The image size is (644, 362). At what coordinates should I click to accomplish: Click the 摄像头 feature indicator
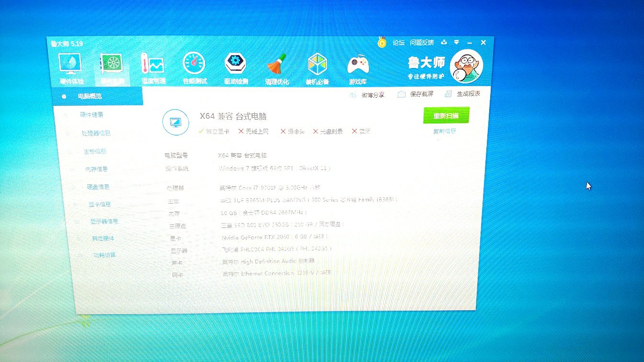(293, 131)
